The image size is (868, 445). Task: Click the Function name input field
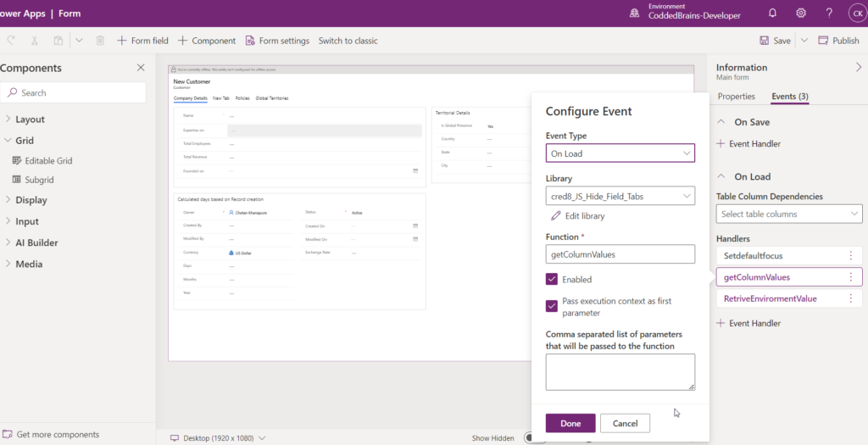pos(620,254)
